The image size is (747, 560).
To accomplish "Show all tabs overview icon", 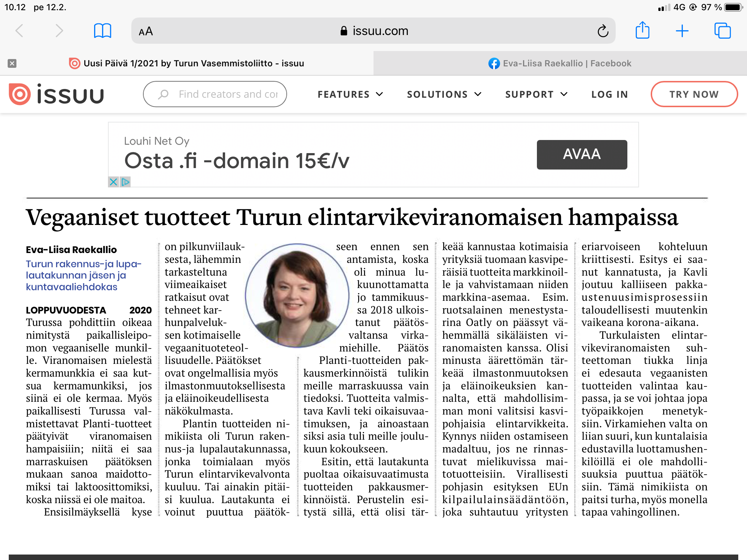I will point(722,31).
